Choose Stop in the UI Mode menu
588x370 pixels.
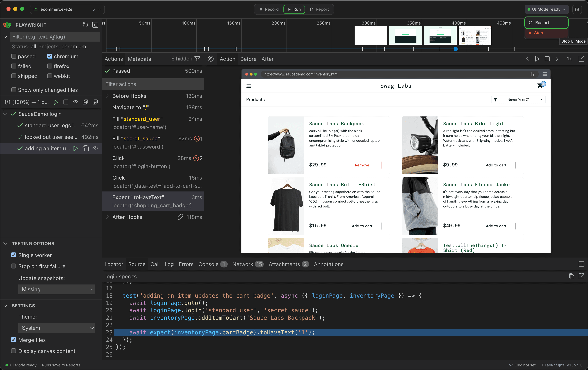pos(546,33)
